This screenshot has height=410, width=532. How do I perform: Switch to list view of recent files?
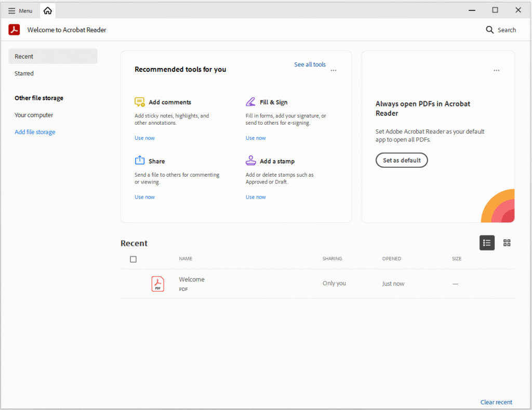tap(487, 243)
